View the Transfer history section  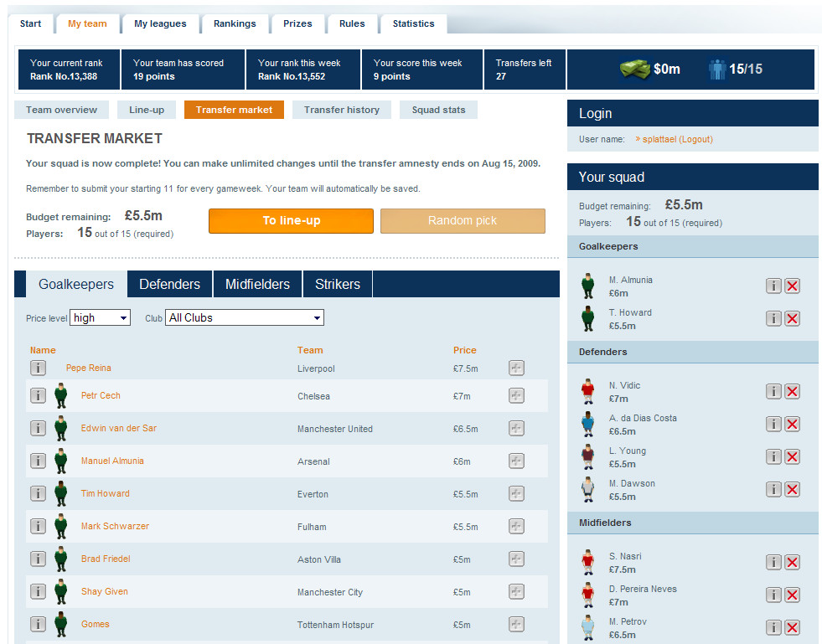(342, 110)
